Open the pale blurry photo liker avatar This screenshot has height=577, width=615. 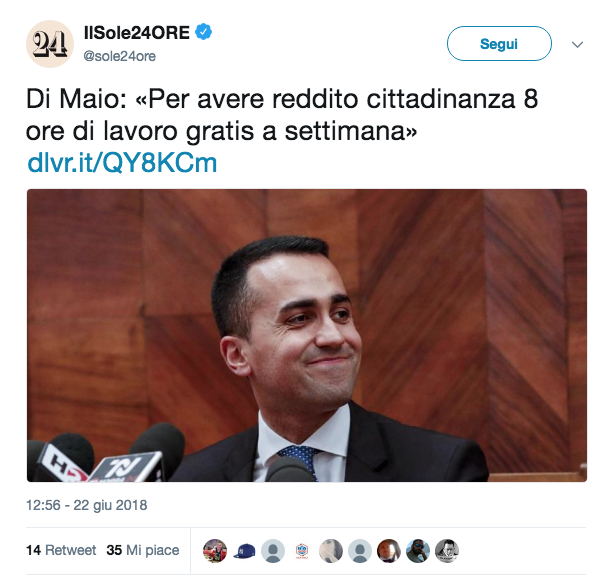click(331, 550)
